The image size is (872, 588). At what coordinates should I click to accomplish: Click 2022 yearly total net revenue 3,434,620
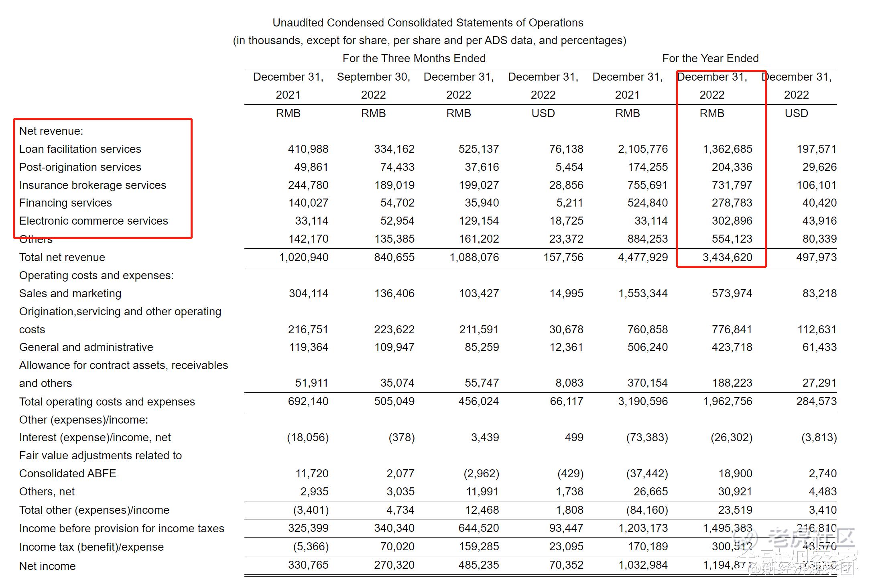click(x=727, y=258)
